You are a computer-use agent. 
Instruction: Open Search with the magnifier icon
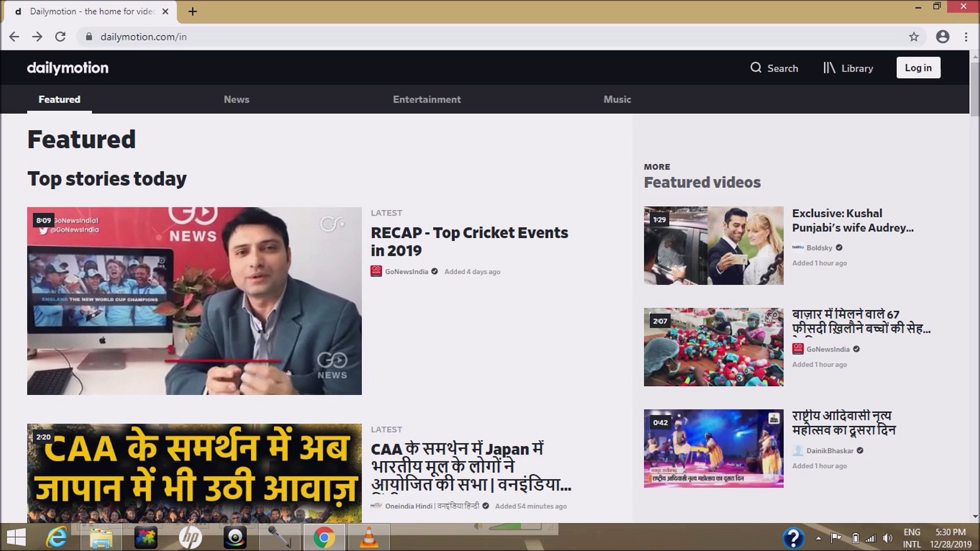756,68
